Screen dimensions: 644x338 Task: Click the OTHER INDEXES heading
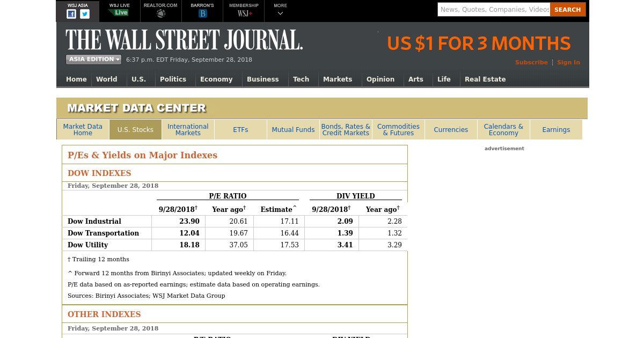point(104,314)
